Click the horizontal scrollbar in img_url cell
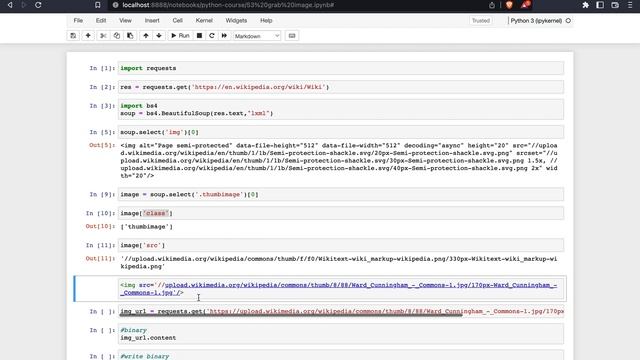Image resolution: width=640 pixels, height=360 pixels. 291,315
